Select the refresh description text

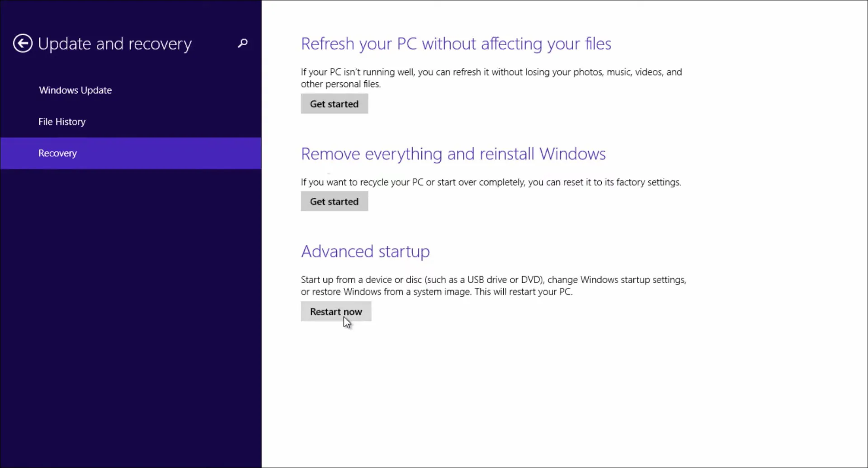point(491,78)
